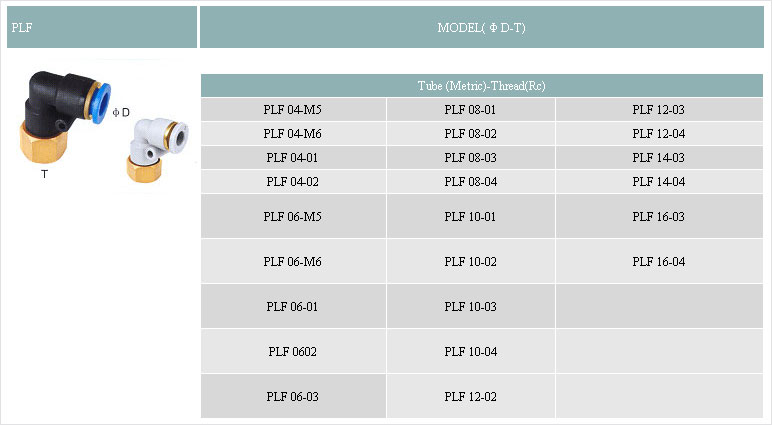Click the Tube (Metric)-Thread(Rc) heading
Image resolution: width=772 pixels, height=425 pixels.
coord(482,86)
